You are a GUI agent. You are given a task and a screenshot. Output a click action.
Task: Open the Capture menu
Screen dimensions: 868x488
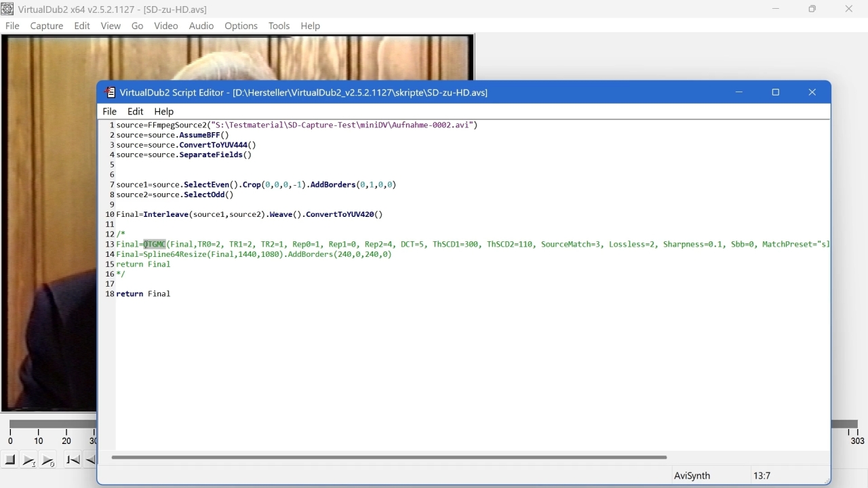click(47, 26)
